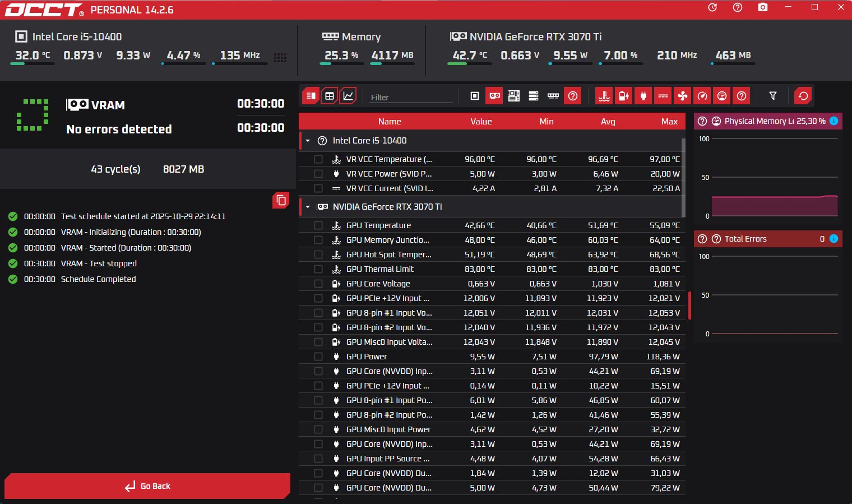Open CPU core details grid icon
Screen dimensions: 852x504
(x=280, y=57)
